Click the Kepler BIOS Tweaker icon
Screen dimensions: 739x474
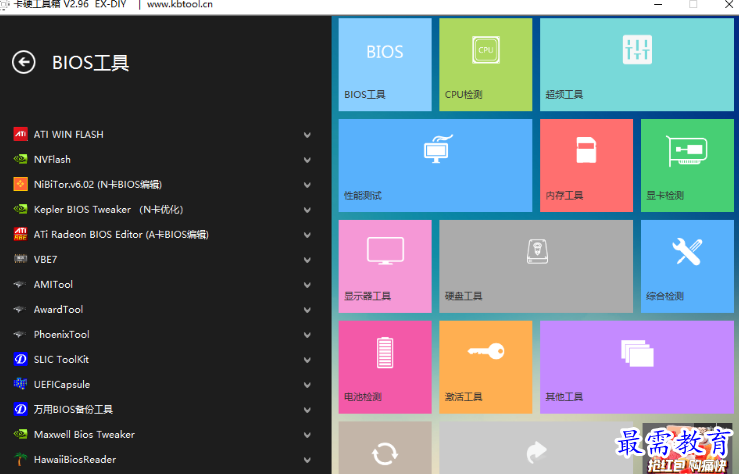coord(20,209)
